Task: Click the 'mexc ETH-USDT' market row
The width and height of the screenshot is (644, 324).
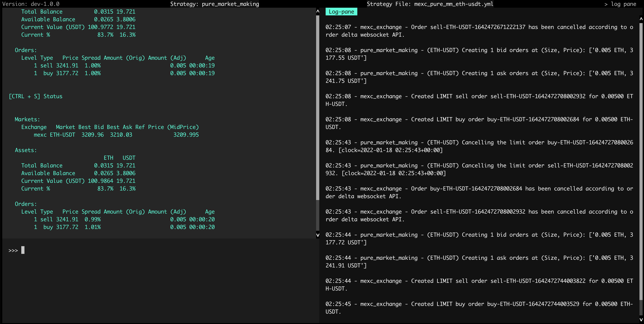Action: (x=116, y=135)
